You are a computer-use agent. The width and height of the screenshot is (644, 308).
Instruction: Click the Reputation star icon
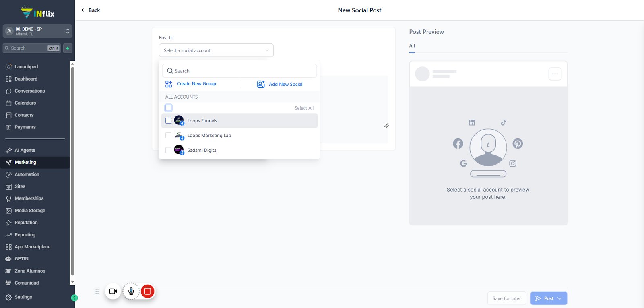pyautogui.click(x=8, y=223)
